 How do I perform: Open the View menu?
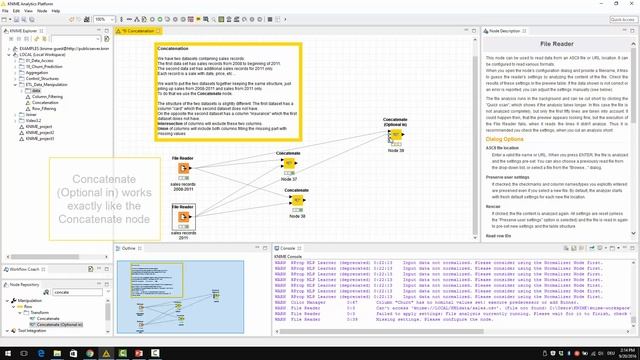pos(28,11)
